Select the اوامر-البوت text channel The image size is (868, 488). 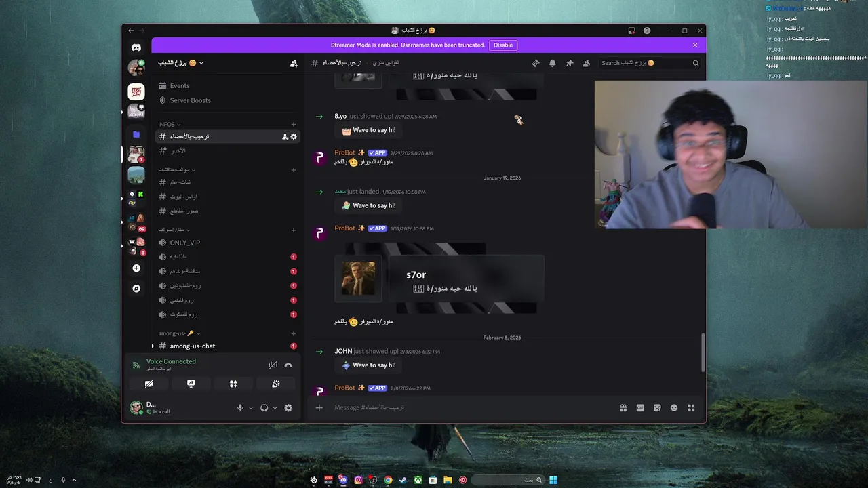pyautogui.click(x=226, y=197)
